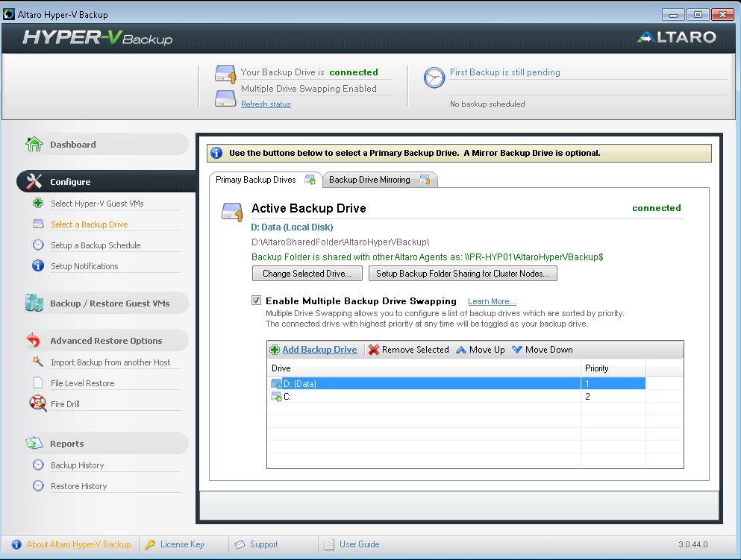Viewport: 741px width, 560px height.
Task: Open Import Backup from another Host
Action: (x=110, y=362)
